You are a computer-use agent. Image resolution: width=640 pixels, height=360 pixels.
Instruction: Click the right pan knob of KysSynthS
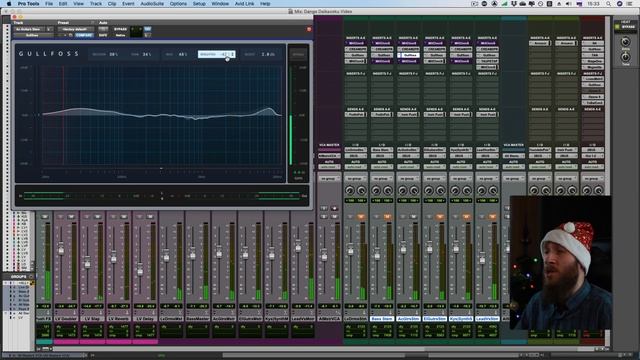pos(467,191)
